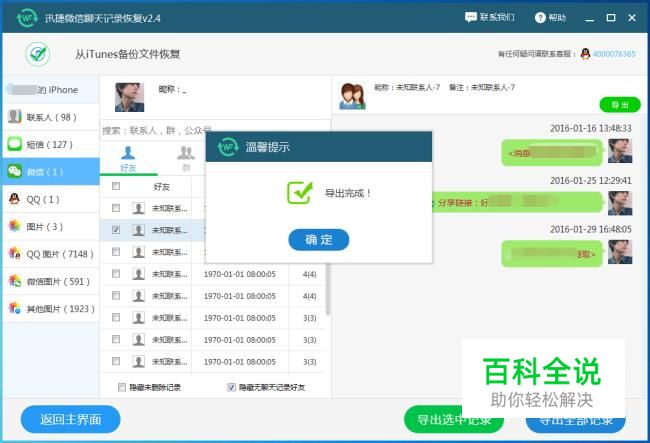The height and width of the screenshot is (443, 650).
Task: Switch to the 好友 tab
Action: pos(128,159)
